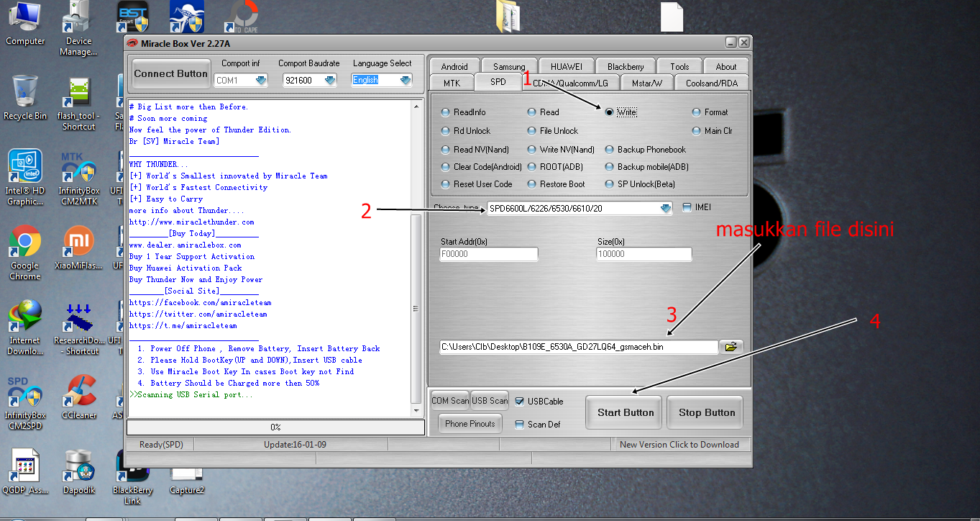Launch Google Chrome from desktop
The width and height of the screenshot is (980, 521).
pos(25,253)
